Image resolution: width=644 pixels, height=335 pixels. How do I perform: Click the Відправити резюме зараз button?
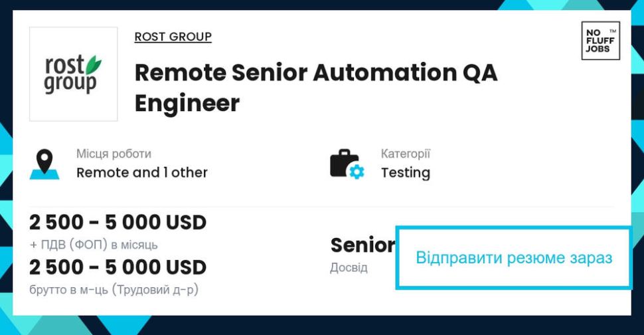point(513,258)
